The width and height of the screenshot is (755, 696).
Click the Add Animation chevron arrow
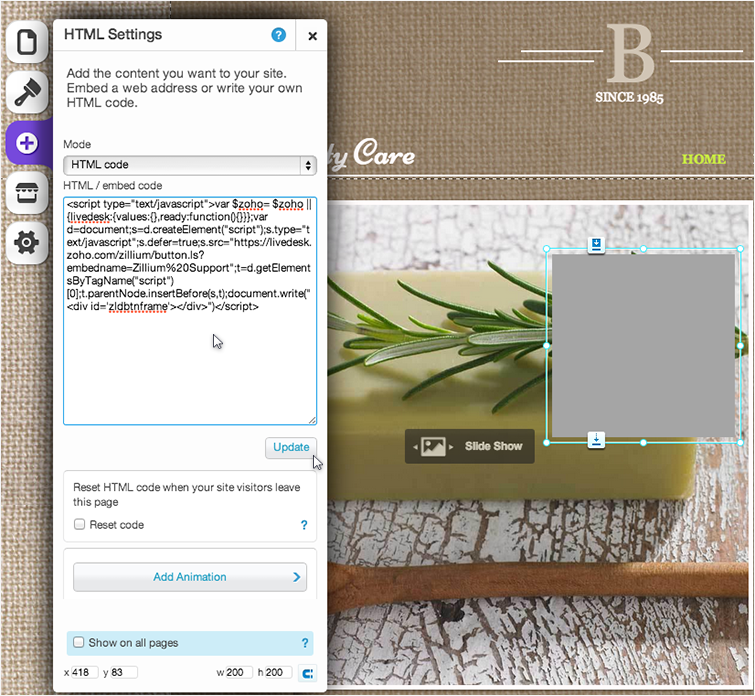point(297,577)
